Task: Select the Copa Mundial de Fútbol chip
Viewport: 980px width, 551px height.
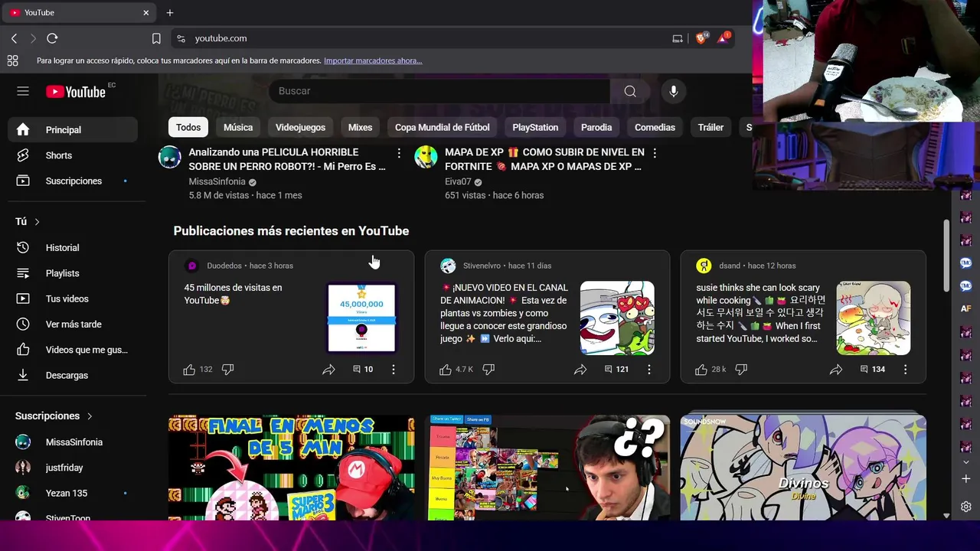Action: coord(442,127)
